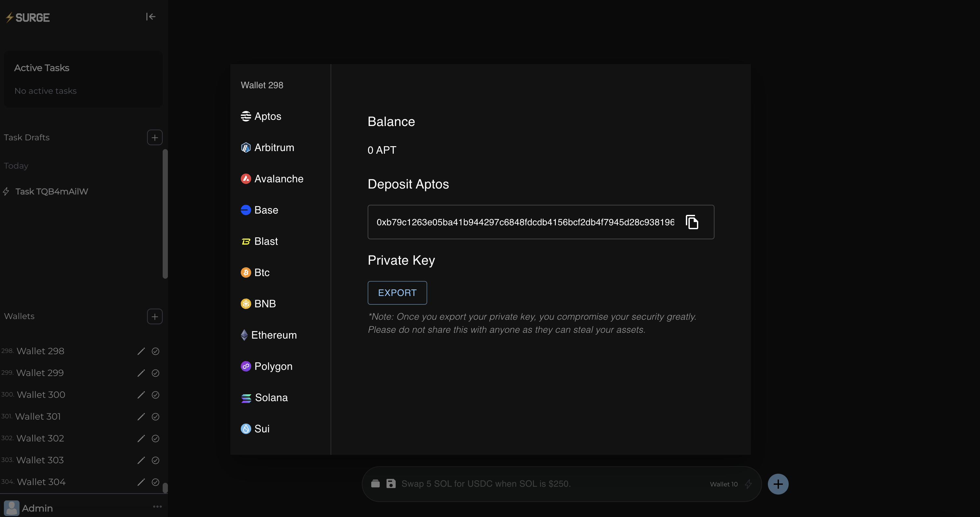Open Wallet 10 selector in prompt bar

point(724,484)
